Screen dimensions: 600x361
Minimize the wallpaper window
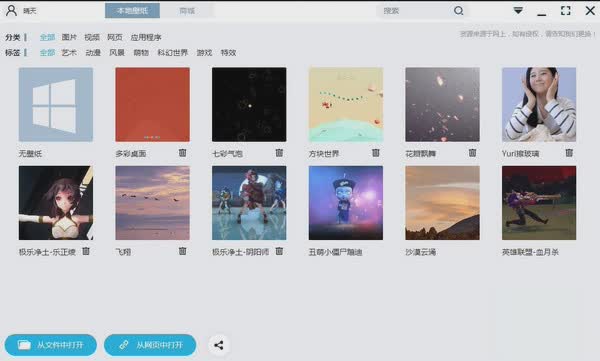(541, 14)
